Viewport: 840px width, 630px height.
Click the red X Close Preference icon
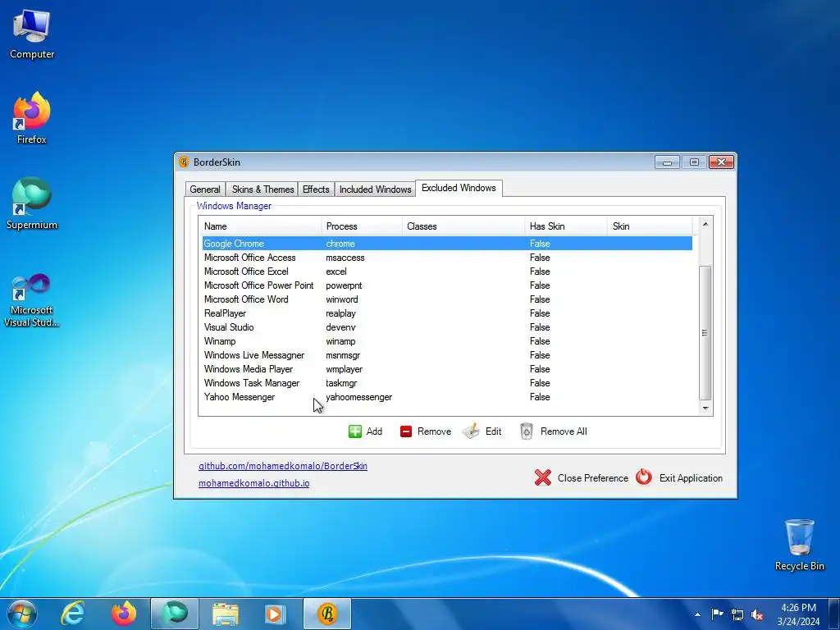click(543, 477)
